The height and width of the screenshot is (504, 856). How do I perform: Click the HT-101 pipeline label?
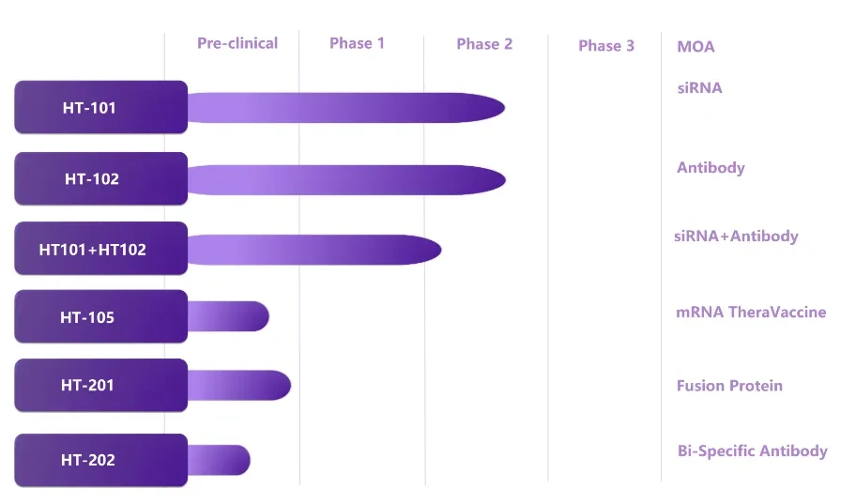(x=101, y=107)
